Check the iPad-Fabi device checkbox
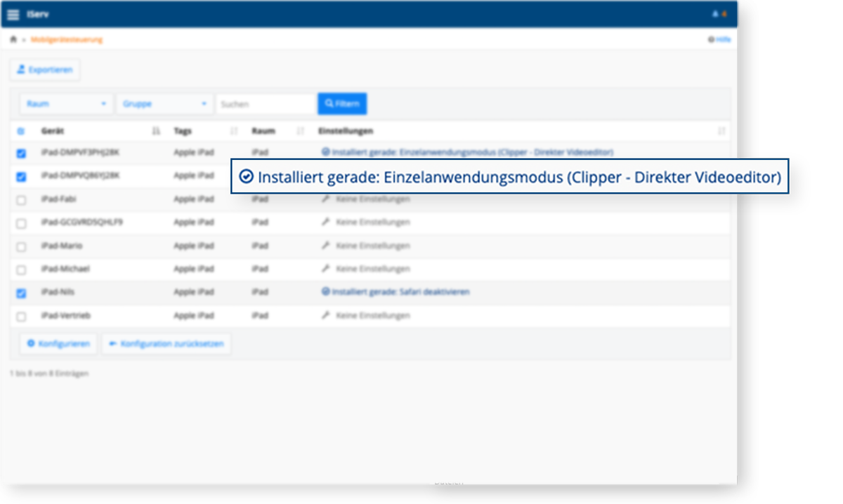This screenshot has height=504, width=843. point(21,200)
